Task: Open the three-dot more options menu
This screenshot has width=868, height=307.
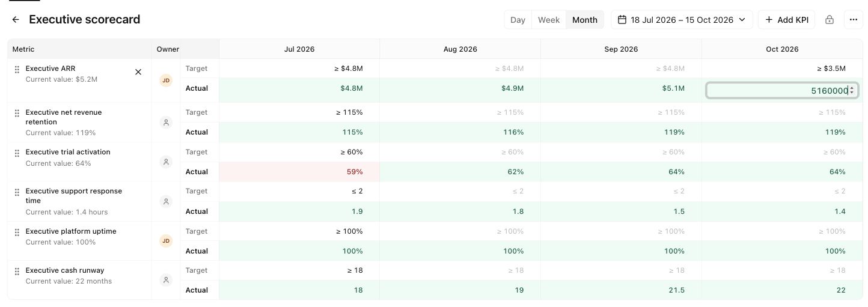Action: point(854,20)
